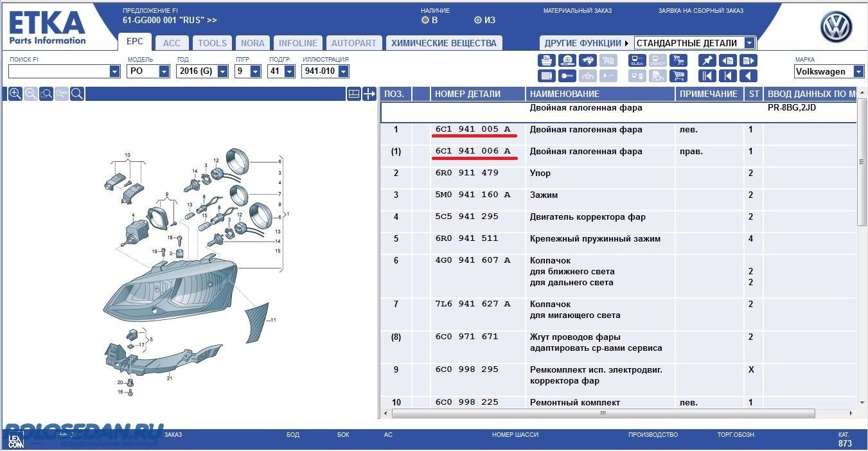Open the Год dropdown showing 2016 (G)
Screen dimensions: 868x451
tap(222, 71)
